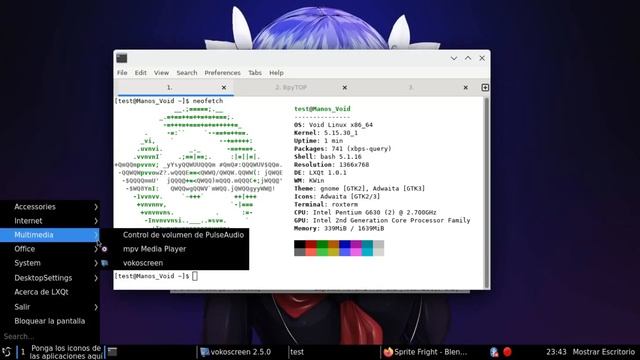Screen dimensions: 640x360
Task: Expand the Internet submenu
Action: (50, 221)
